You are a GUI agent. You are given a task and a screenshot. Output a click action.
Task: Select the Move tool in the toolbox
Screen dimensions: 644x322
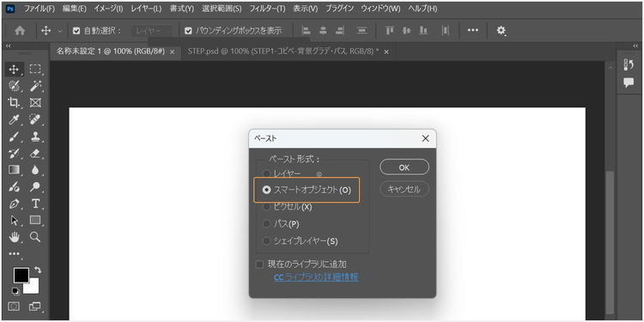[x=15, y=70]
